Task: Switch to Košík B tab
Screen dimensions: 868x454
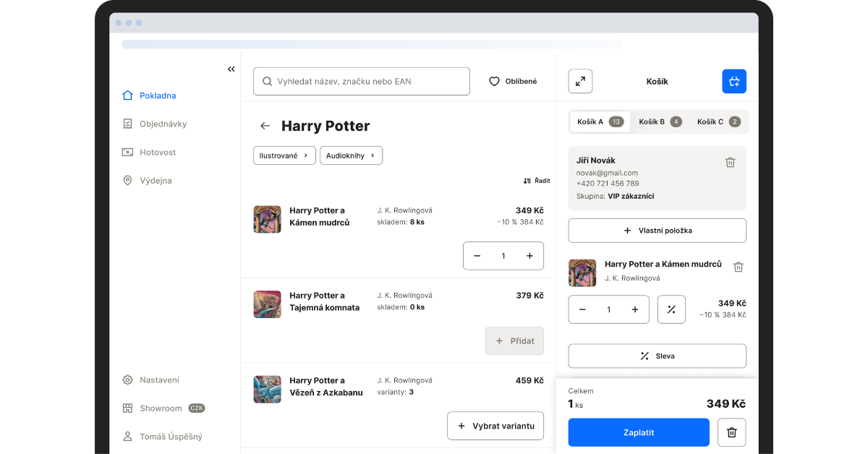Action: [x=660, y=121]
